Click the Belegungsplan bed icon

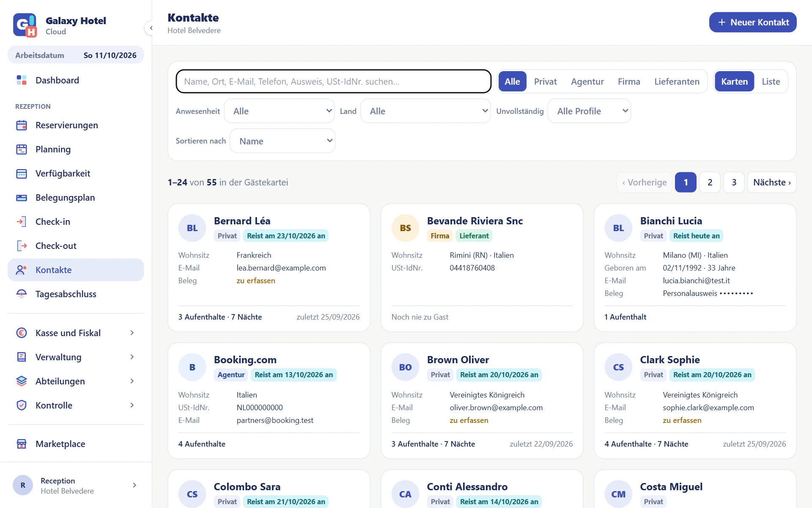point(22,198)
